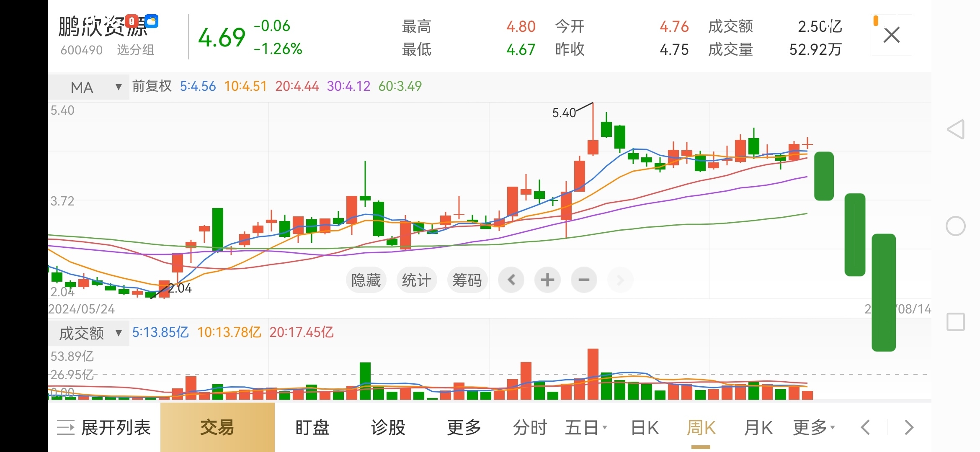Shift chart left with round arrow button
Image resolution: width=980 pixels, height=452 pixels.
click(x=511, y=280)
